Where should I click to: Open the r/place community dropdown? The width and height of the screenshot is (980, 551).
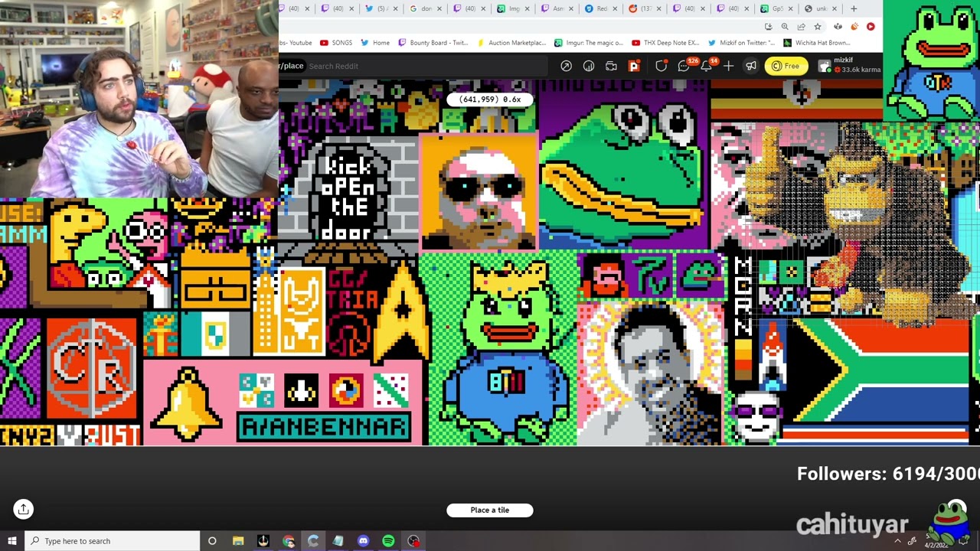[x=292, y=66]
